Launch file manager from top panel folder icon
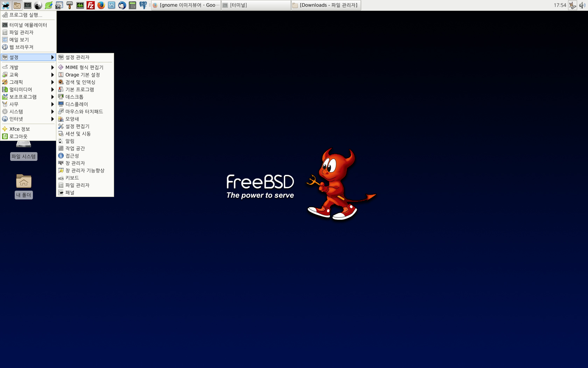Image resolution: width=588 pixels, height=368 pixels. click(17, 5)
